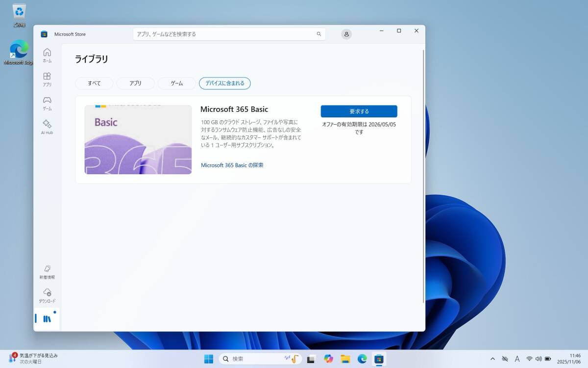Open the Games section in sidebar
Image resolution: width=588 pixels, height=368 pixels.
[x=47, y=103]
